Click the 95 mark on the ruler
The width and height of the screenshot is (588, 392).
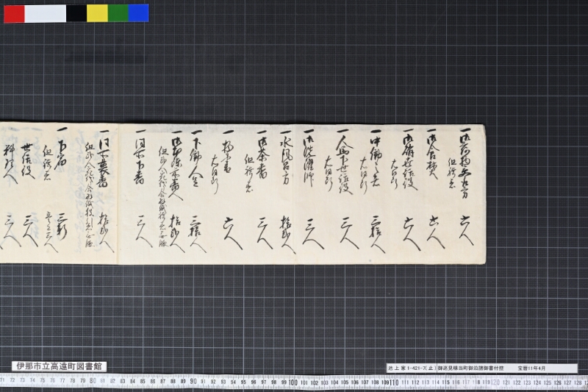pyautogui.click(x=243, y=382)
